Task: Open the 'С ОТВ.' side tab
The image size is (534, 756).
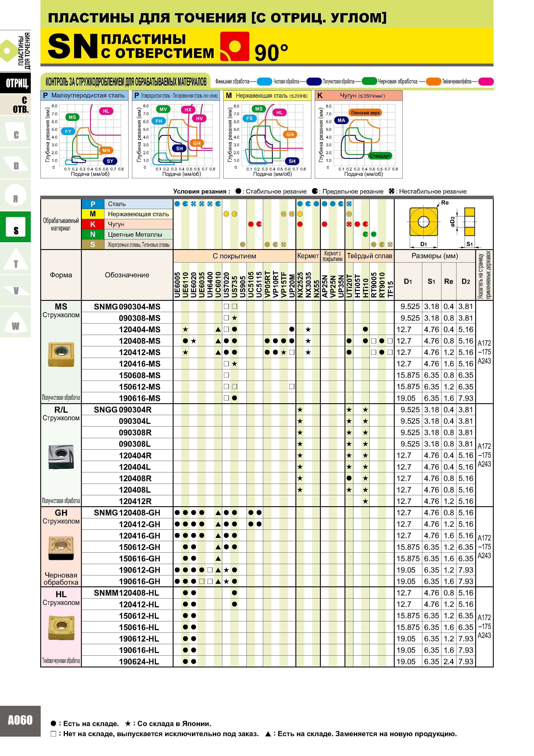Action: point(16,105)
